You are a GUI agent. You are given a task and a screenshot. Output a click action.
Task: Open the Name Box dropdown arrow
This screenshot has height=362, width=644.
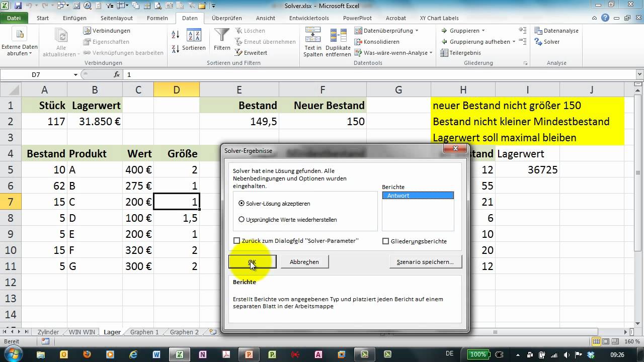click(76, 74)
